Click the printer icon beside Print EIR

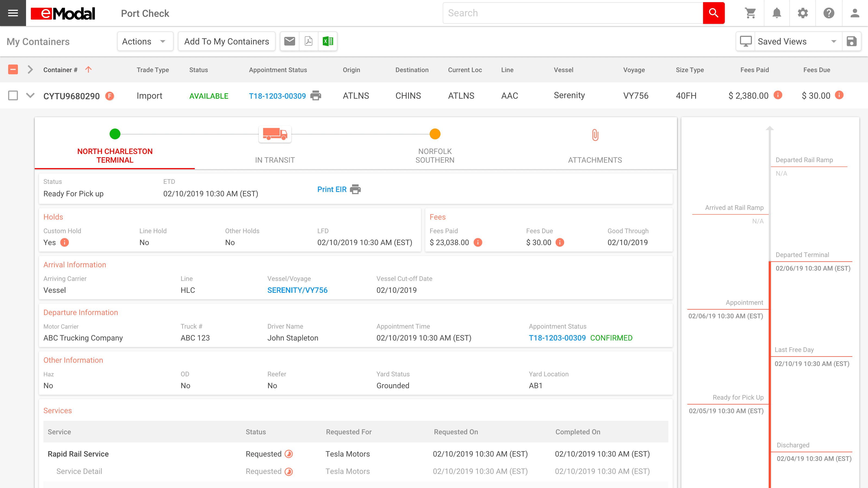(x=355, y=189)
